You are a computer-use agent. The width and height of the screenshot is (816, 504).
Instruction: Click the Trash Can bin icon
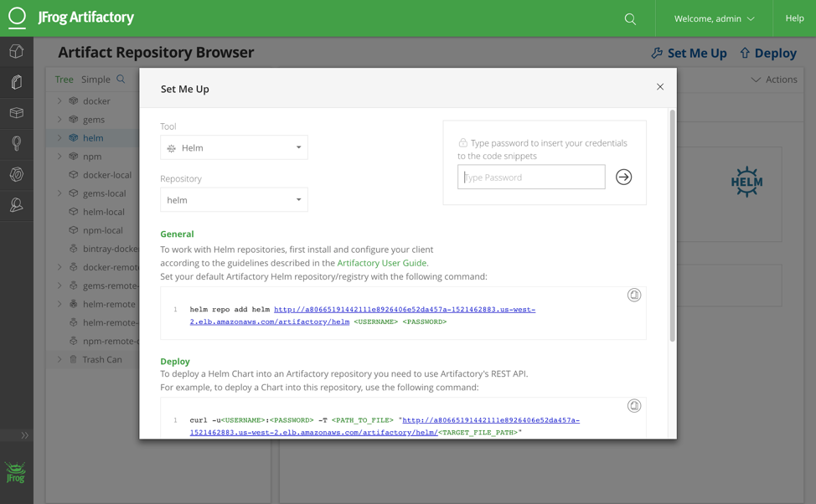pos(74,359)
